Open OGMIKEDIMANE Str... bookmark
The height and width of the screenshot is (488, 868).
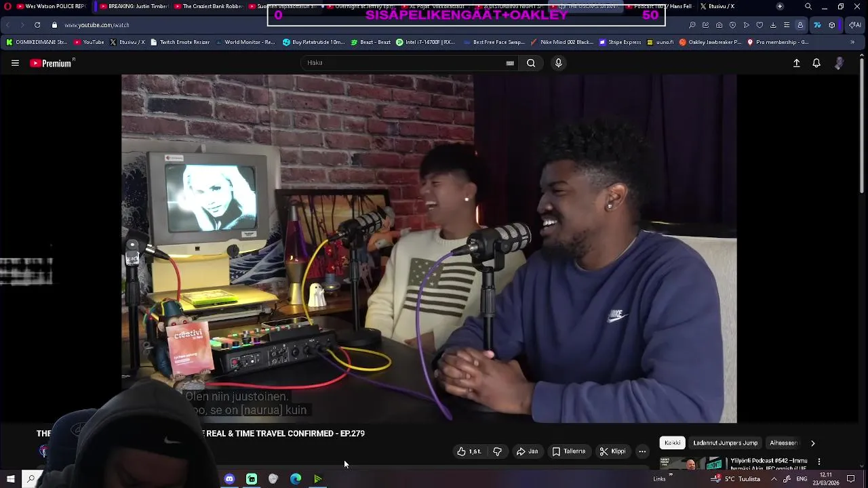click(x=37, y=42)
